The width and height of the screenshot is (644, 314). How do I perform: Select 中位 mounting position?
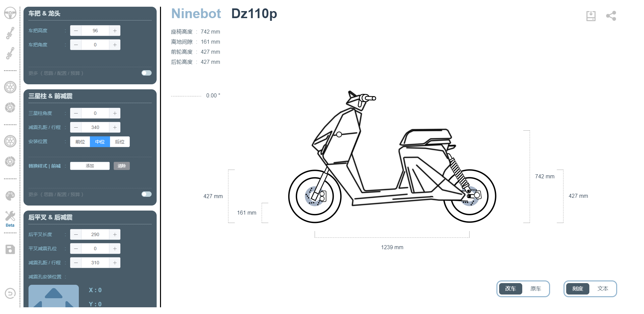click(100, 142)
